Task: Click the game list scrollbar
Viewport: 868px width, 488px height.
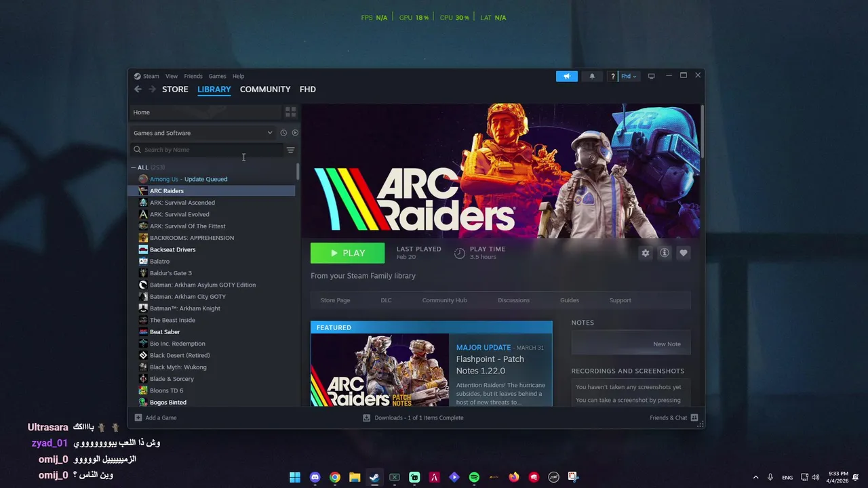Action: pyautogui.click(x=298, y=171)
